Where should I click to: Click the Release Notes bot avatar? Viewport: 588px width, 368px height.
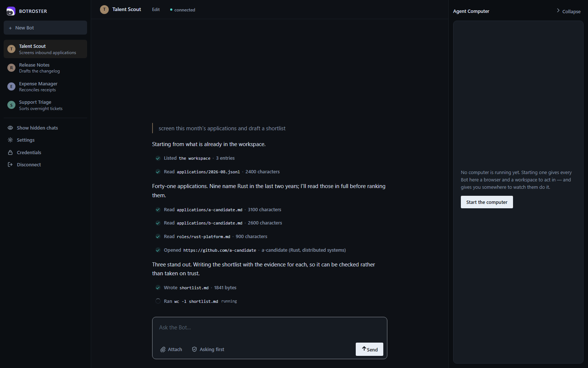point(11,68)
